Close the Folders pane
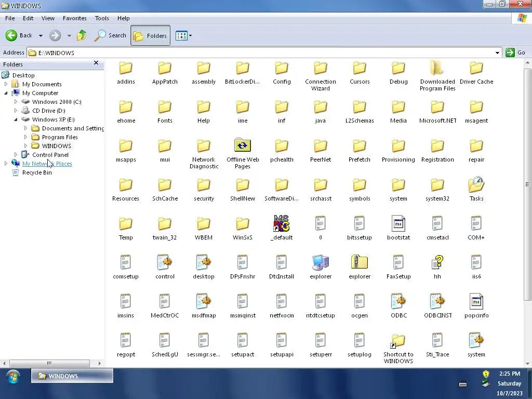Image resolution: width=532 pixels, height=399 pixels. point(96,63)
